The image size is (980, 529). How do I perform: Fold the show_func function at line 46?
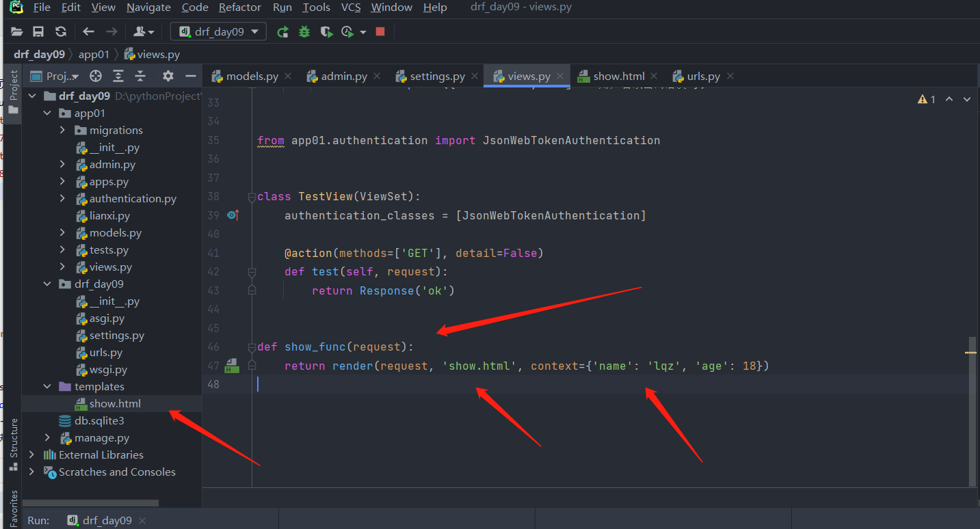(252, 347)
